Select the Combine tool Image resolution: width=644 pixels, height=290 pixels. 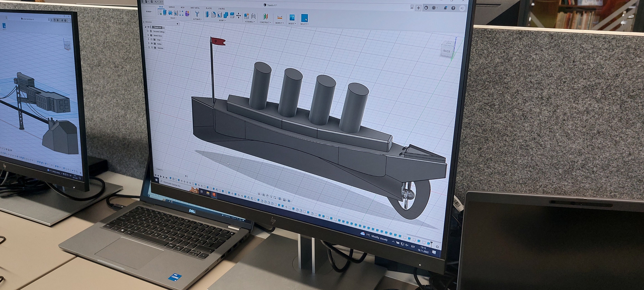point(226,15)
